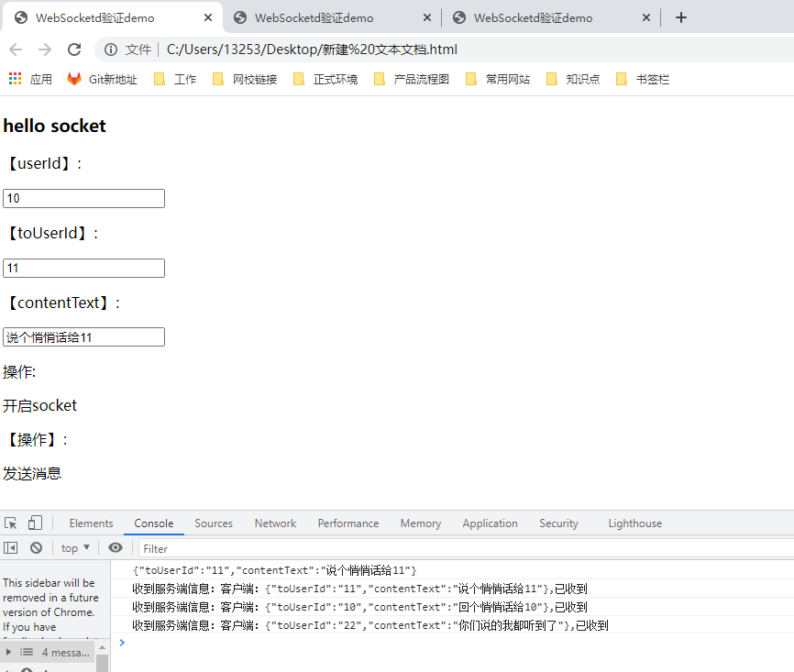Viewport: 794px width, 672px height.
Task: Open the Lighthouse panel
Action: click(635, 523)
